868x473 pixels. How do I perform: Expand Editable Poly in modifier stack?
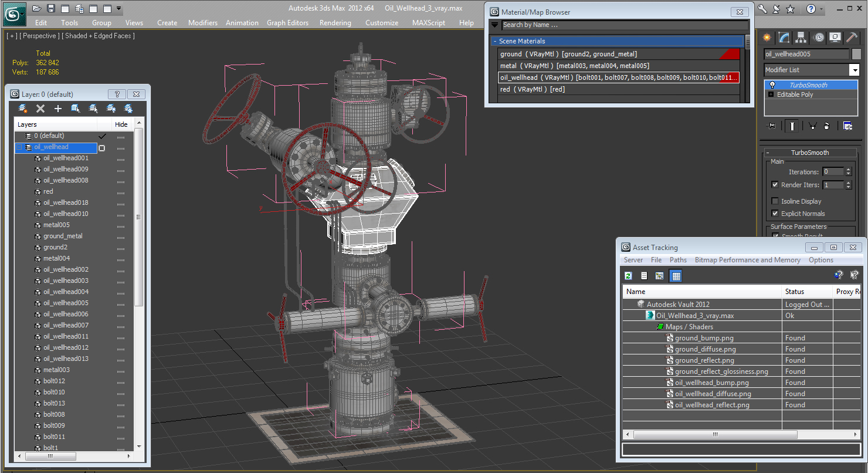pyautogui.click(x=771, y=94)
